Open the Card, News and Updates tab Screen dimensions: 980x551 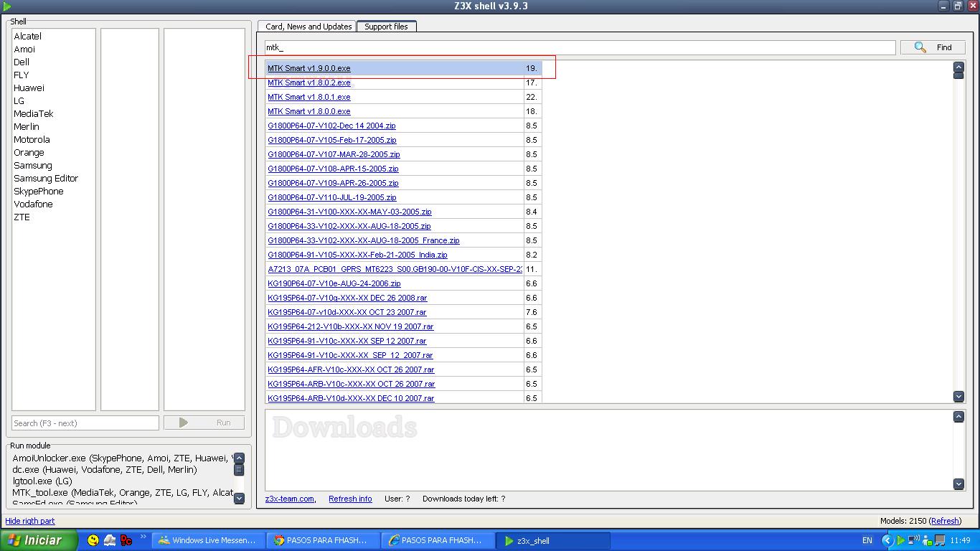pyautogui.click(x=308, y=27)
